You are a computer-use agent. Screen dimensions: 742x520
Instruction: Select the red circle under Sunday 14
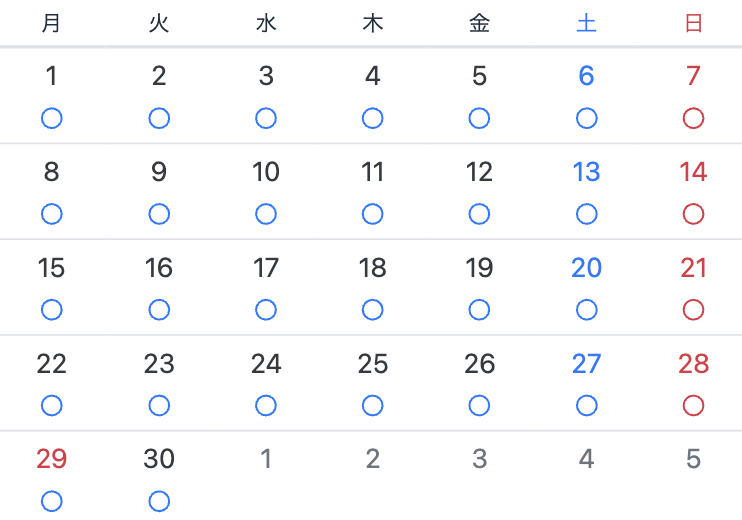(x=693, y=214)
